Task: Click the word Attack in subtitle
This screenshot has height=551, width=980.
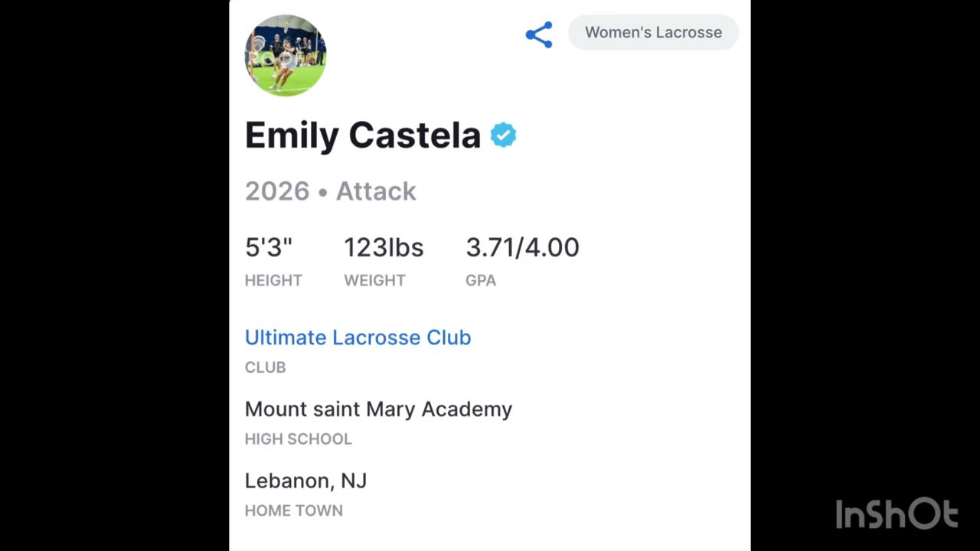Action: click(376, 191)
